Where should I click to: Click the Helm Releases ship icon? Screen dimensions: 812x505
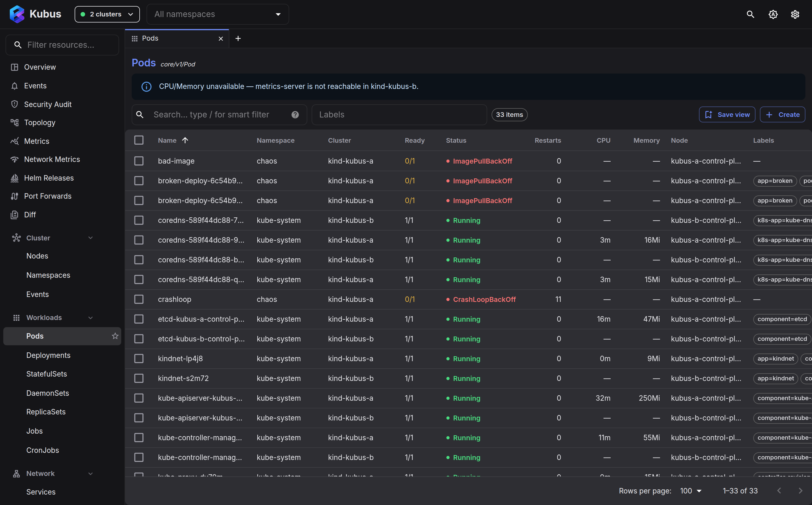[14, 178]
